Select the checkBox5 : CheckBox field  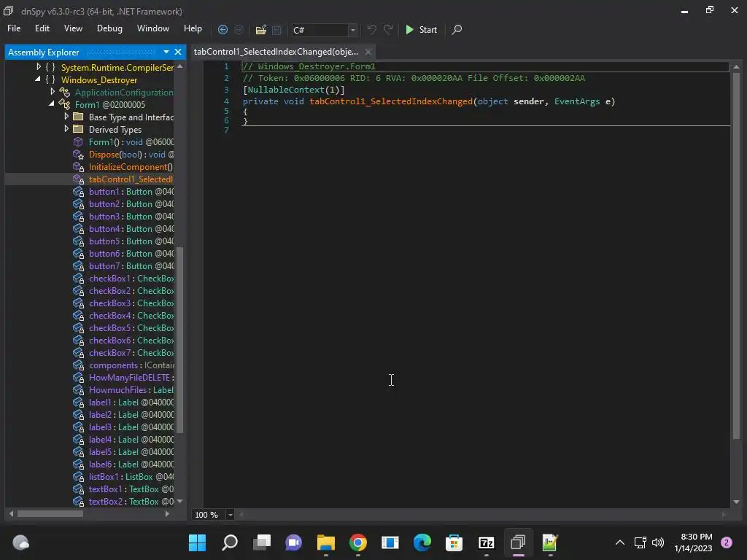131,327
